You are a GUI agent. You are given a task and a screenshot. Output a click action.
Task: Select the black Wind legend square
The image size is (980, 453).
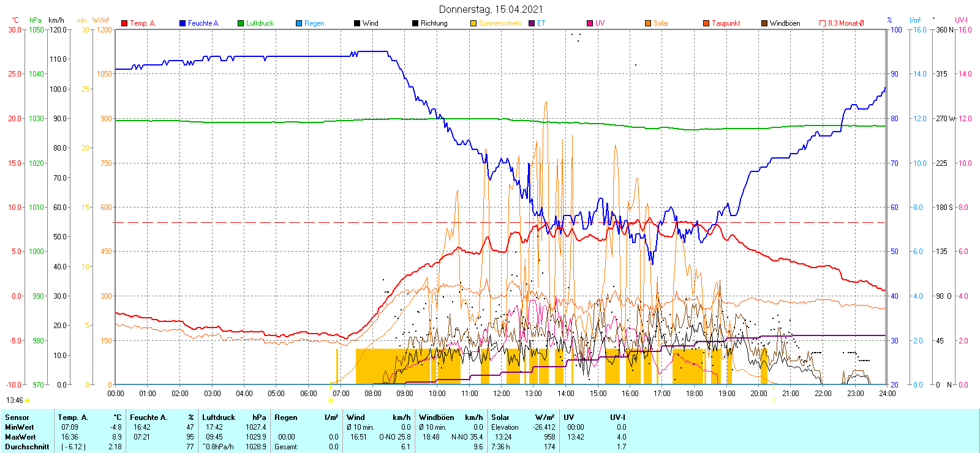(357, 23)
